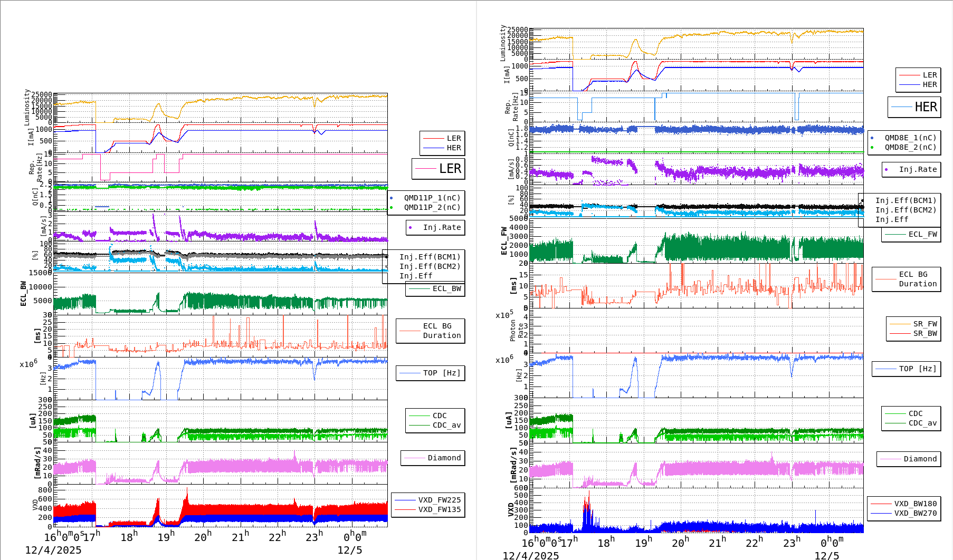953x560 pixels.
Task: Click the left panel's CDC_av legend entry
Action: click(435, 425)
